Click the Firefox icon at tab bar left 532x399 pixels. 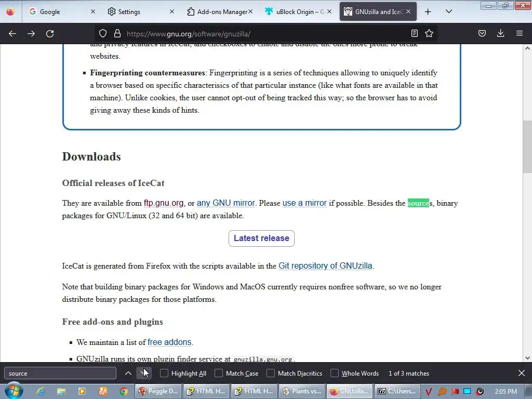[x=10, y=11]
